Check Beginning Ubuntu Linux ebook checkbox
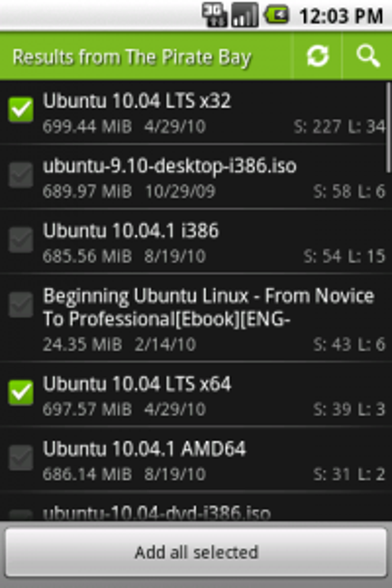The height and width of the screenshot is (588, 392). [x=21, y=306]
